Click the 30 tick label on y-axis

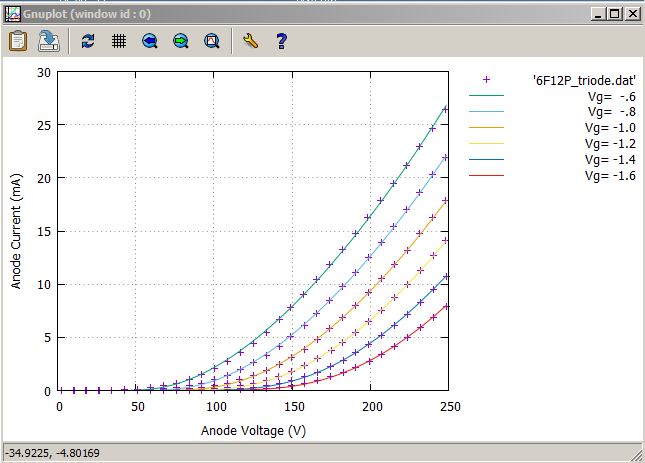tap(44, 73)
